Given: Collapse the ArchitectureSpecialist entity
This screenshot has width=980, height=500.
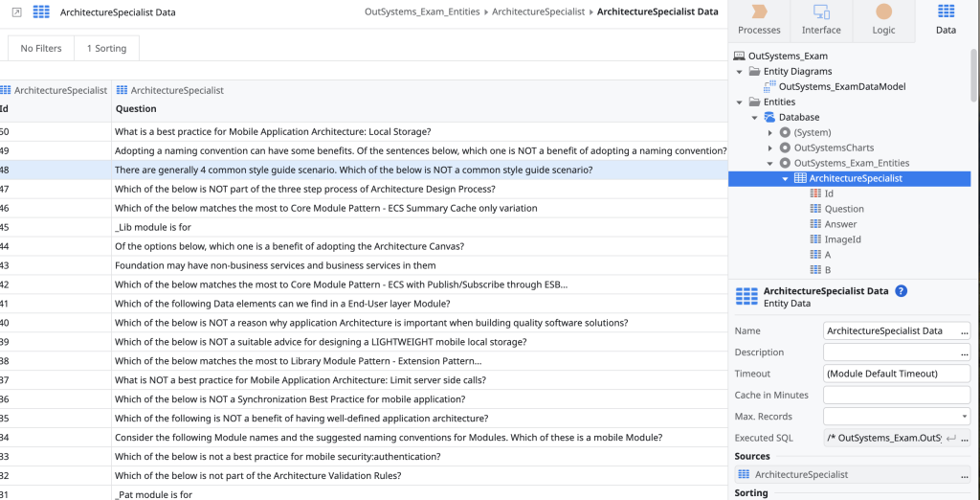Looking at the screenshot, I should coord(785,179).
